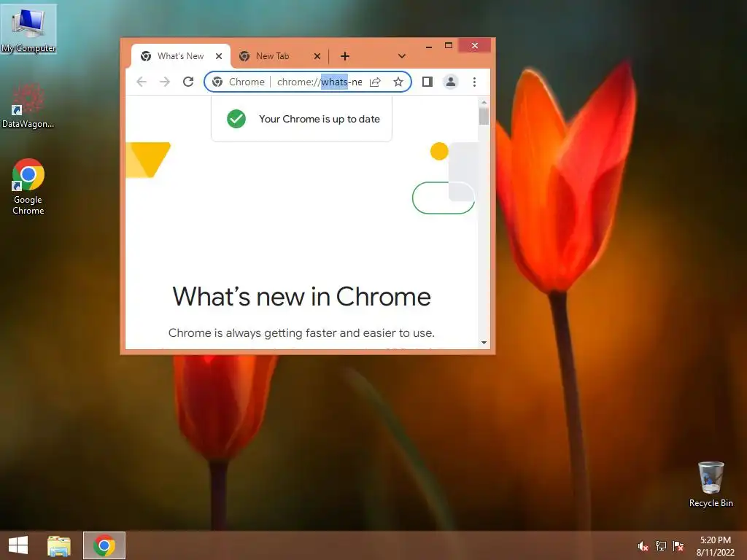Click the network tray icon

pos(661,546)
